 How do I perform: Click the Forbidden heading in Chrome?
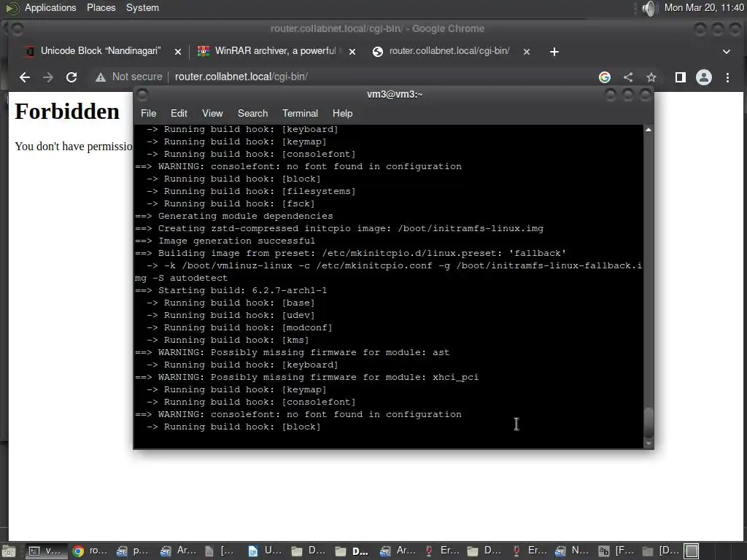67,112
